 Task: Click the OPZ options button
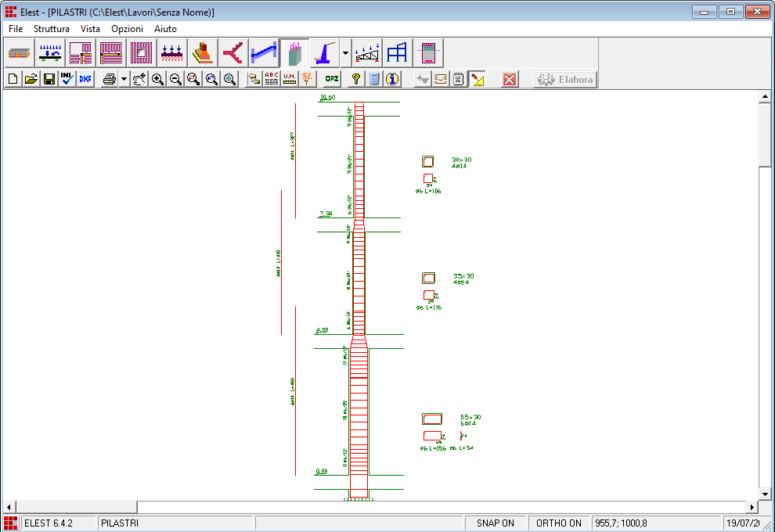pyautogui.click(x=332, y=79)
